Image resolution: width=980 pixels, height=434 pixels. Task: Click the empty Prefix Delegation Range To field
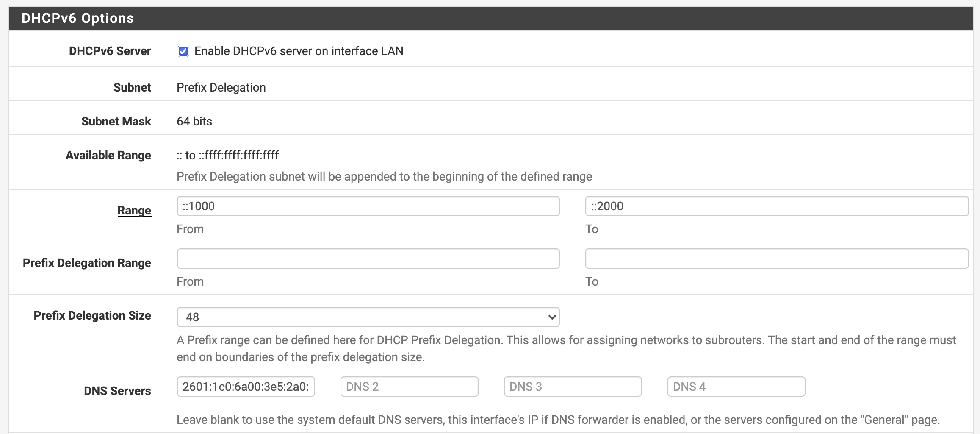pyautogui.click(x=776, y=259)
